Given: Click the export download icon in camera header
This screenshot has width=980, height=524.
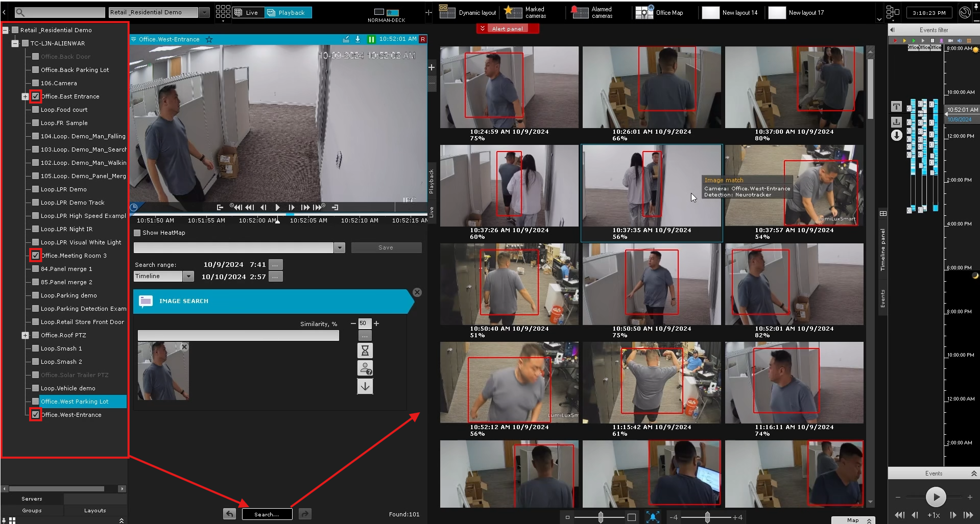Looking at the screenshot, I should point(357,39).
